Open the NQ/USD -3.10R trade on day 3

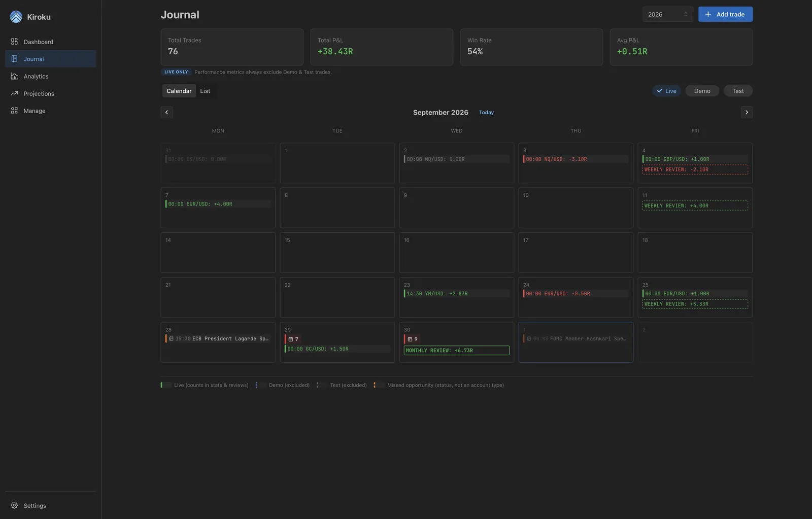[x=576, y=159]
